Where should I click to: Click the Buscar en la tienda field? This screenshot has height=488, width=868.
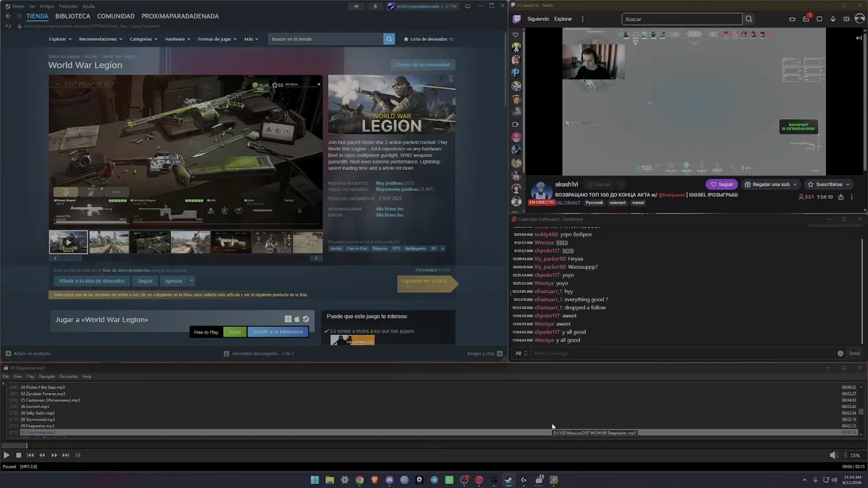pos(326,39)
